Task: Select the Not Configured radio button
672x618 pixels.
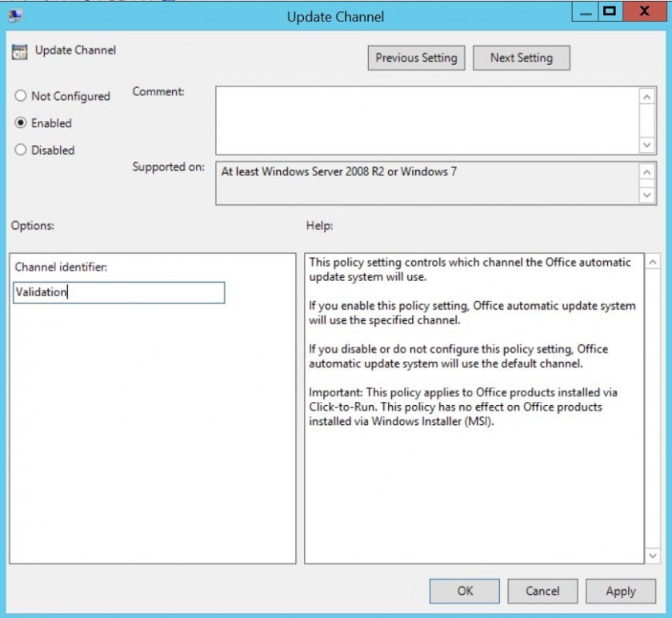Action: 20,95
